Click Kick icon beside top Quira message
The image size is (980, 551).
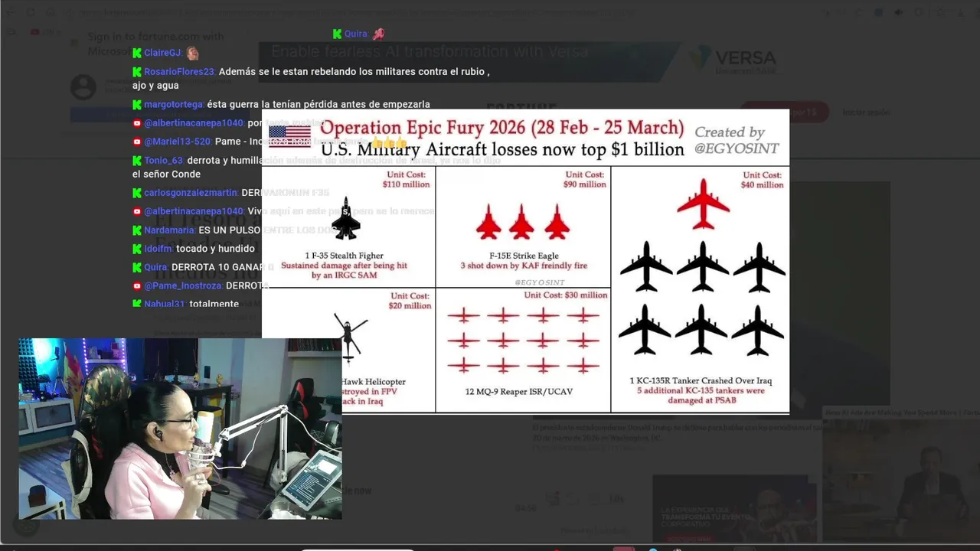click(x=337, y=34)
